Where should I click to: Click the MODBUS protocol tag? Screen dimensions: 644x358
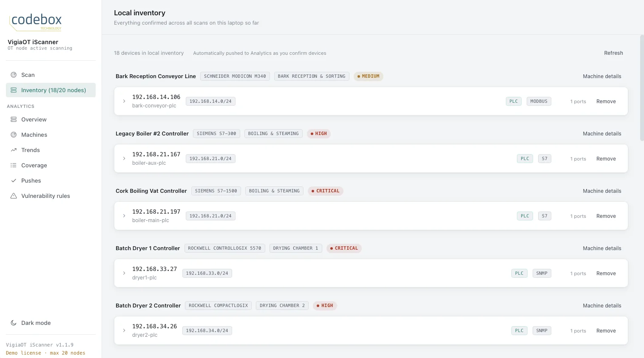point(539,101)
